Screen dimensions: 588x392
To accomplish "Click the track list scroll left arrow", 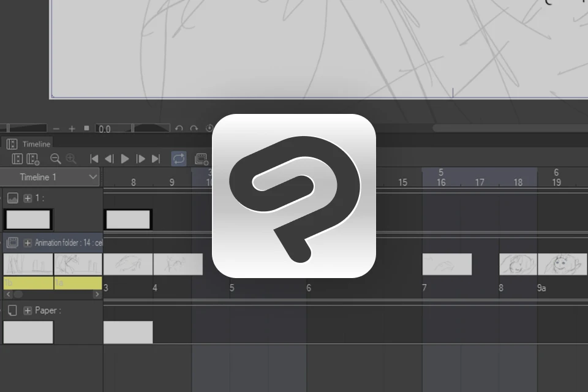I will (x=8, y=295).
